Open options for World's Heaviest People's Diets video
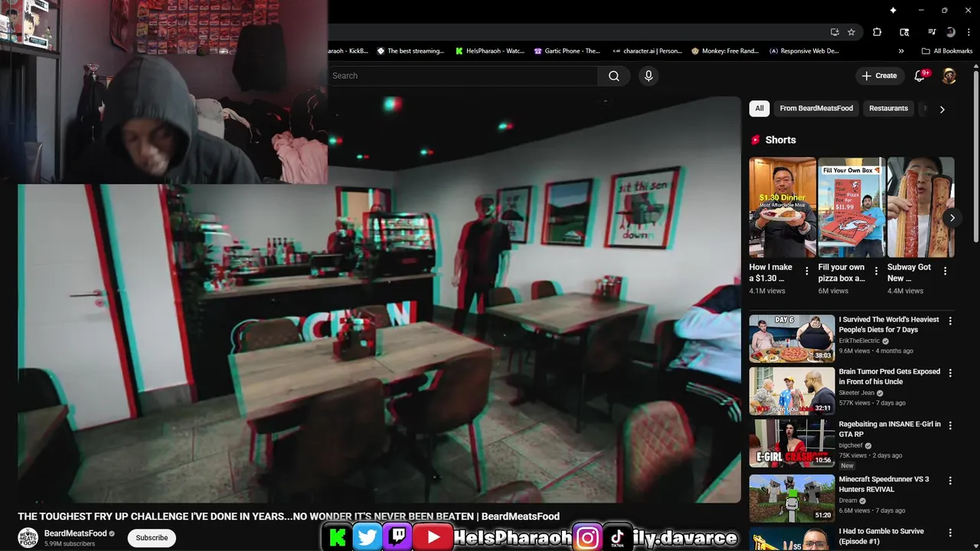Viewport: 980px width, 551px height. pyautogui.click(x=950, y=321)
